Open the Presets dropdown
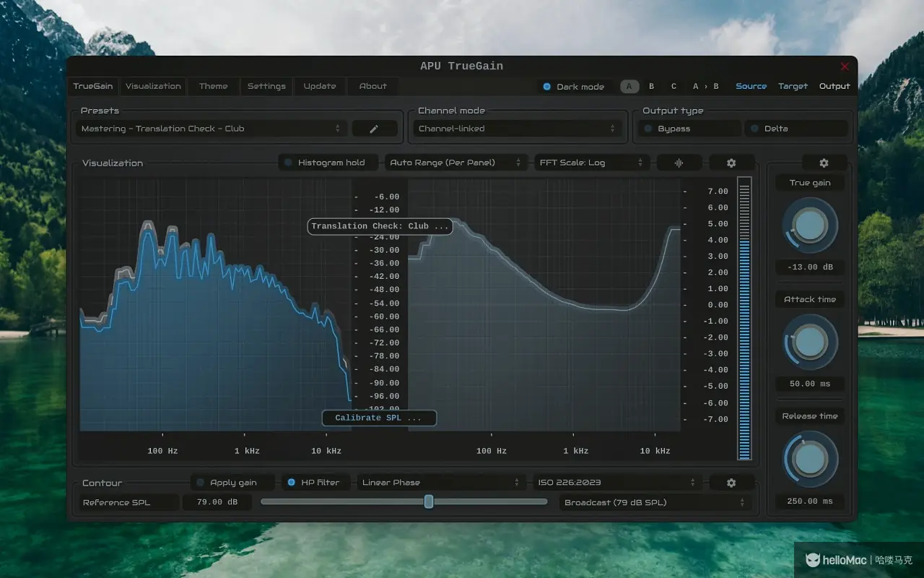Viewport: 924px width, 578px height. coord(211,129)
